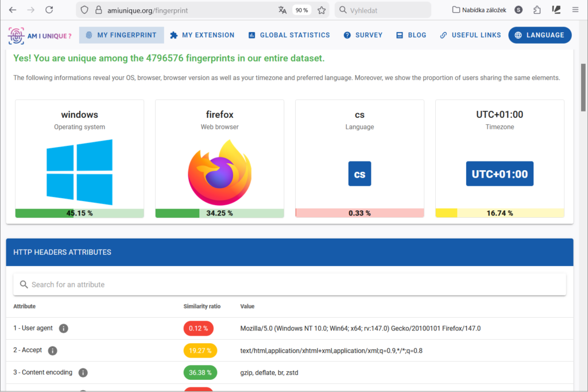Bookmark this page with the star icon
The image size is (588, 392).
322,10
